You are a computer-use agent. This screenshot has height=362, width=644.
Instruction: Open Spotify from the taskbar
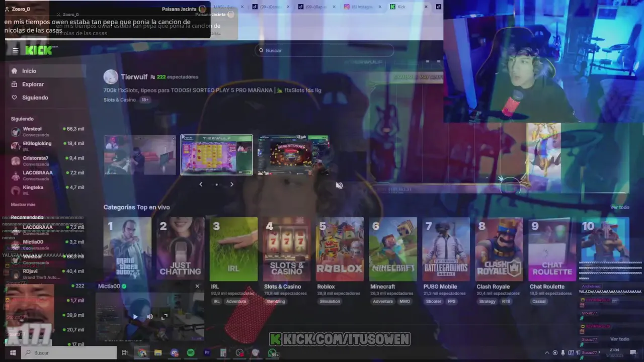pyautogui.click(x=191, y=353)
